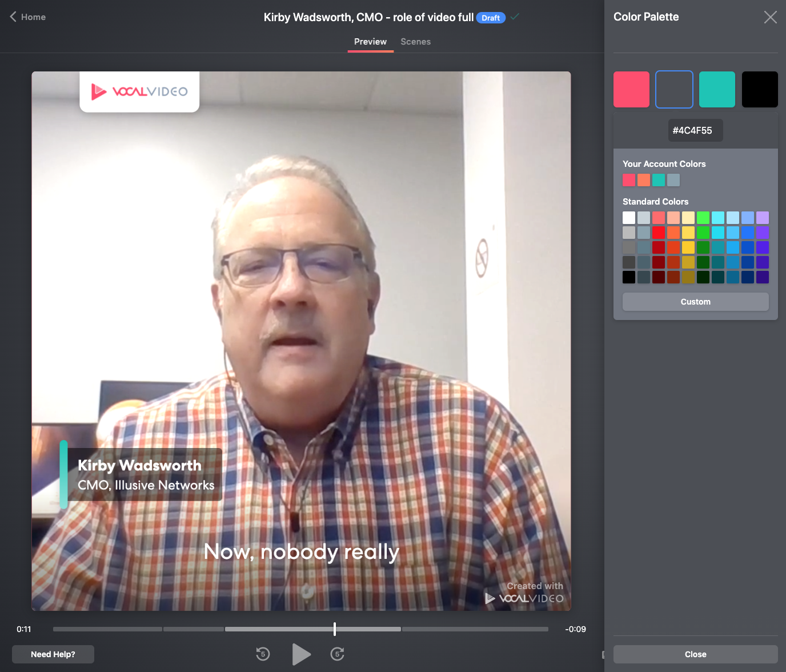786x672 pixels.
Task: Select the Preview tab
Action: [370, 42]
